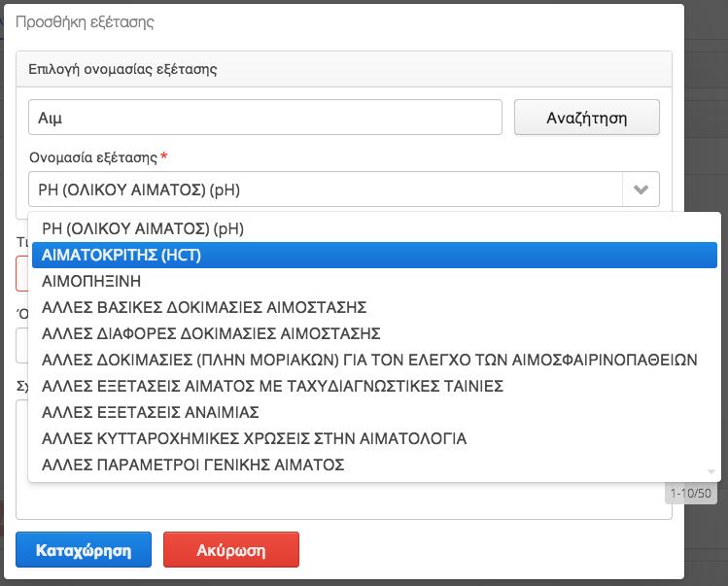Screen dimensions: 728x586
Task: Choose ΑΙΜΟΠΗΞΙΝΗ from the list
Action: point(374,281)
